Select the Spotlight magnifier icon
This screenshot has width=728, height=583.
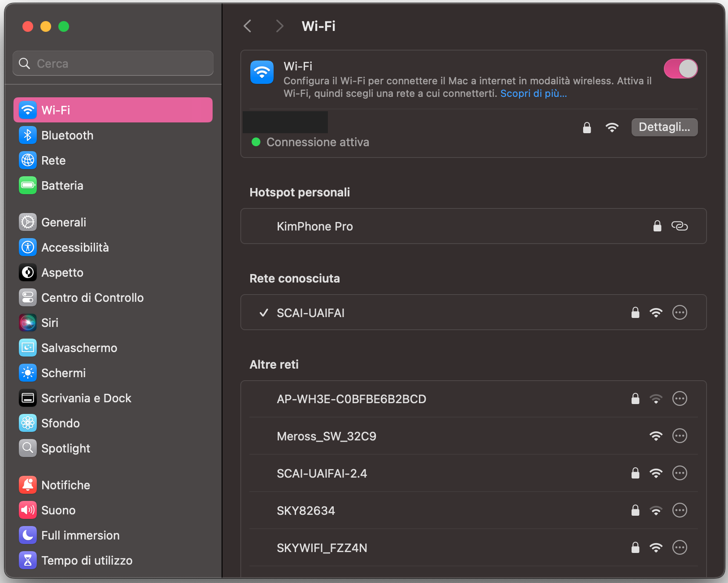click(x=27, y=448)
